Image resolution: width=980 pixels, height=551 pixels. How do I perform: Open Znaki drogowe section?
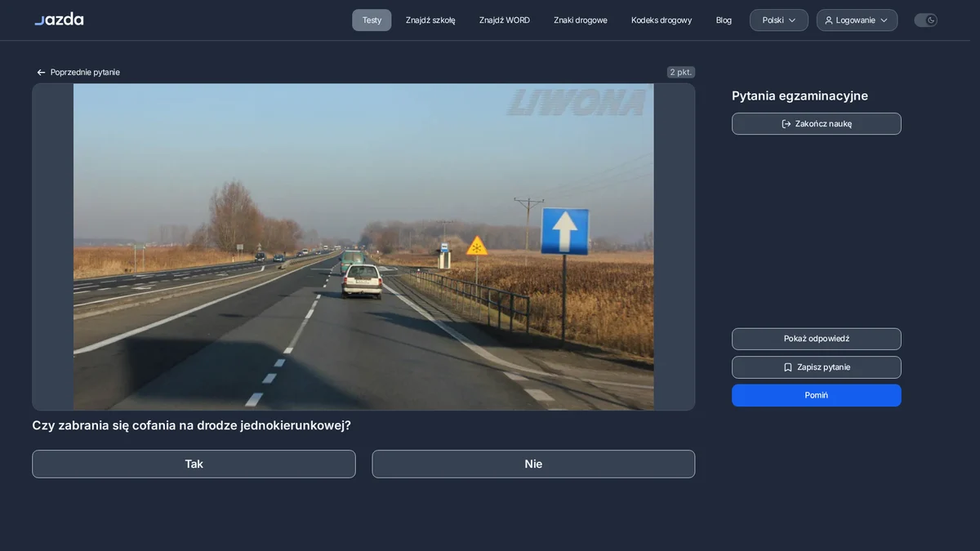581,20
